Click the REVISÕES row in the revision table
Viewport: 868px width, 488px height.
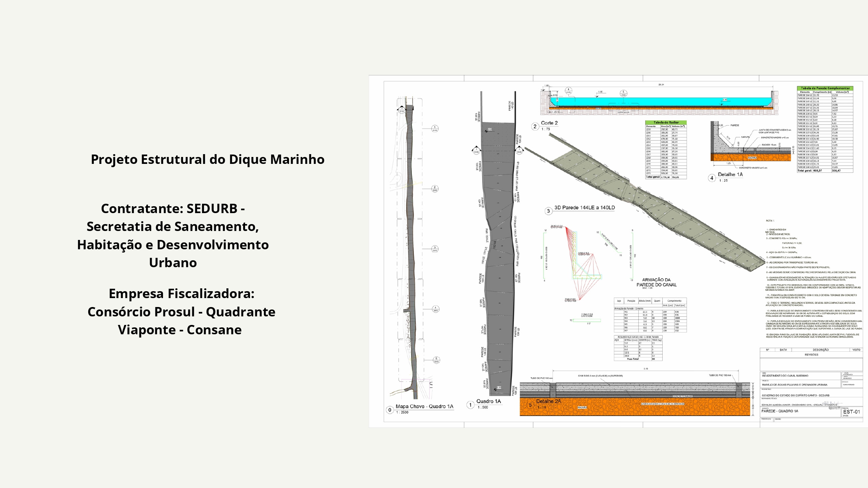[x=811, y=355]
